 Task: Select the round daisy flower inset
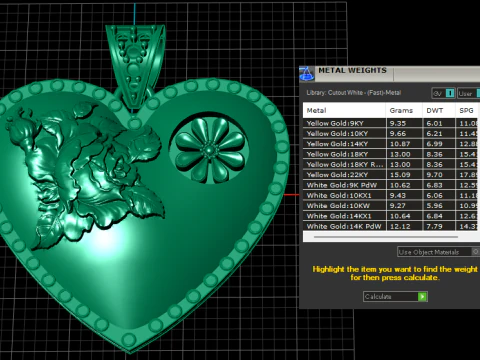(209, 150)
